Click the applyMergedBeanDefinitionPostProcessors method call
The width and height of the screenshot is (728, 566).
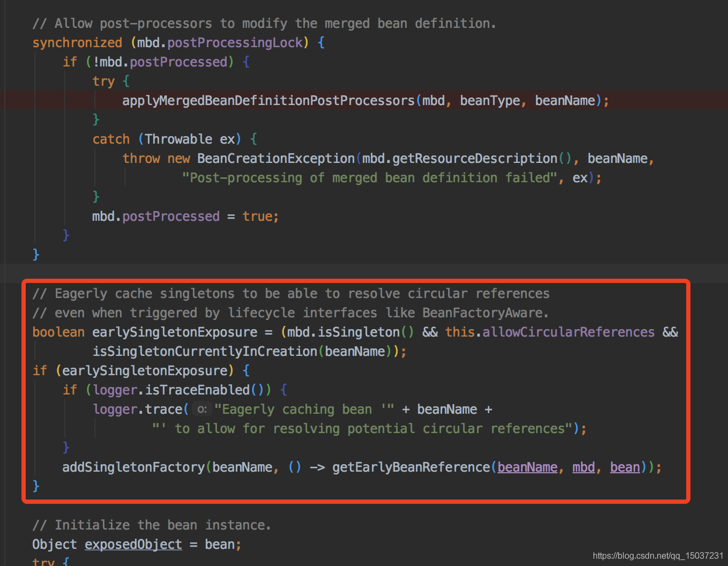pos(268,101)
